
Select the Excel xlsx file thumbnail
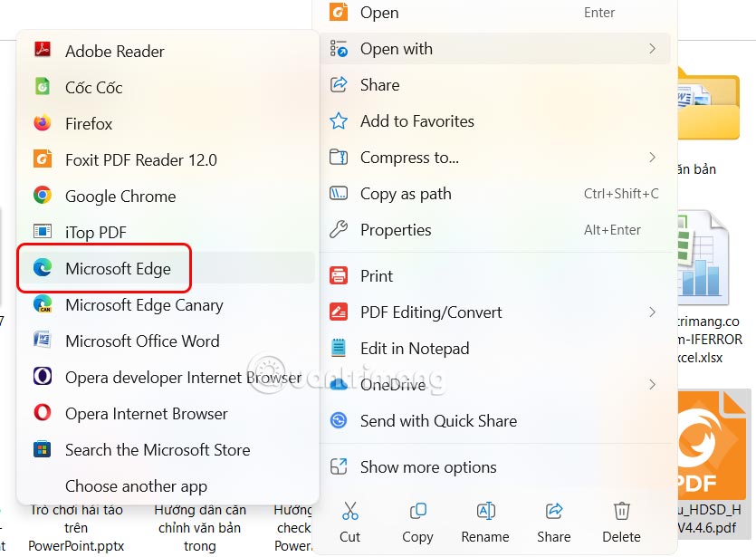coord(702,256)
